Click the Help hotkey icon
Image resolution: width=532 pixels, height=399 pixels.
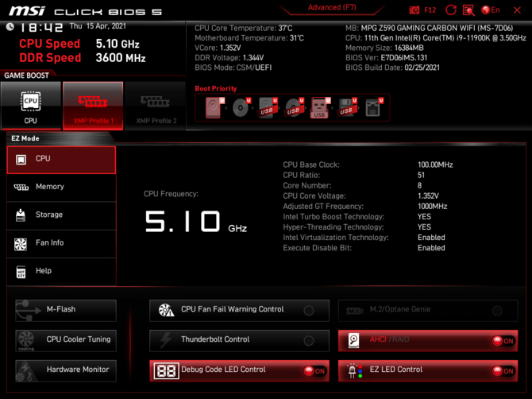coord(21,272)
